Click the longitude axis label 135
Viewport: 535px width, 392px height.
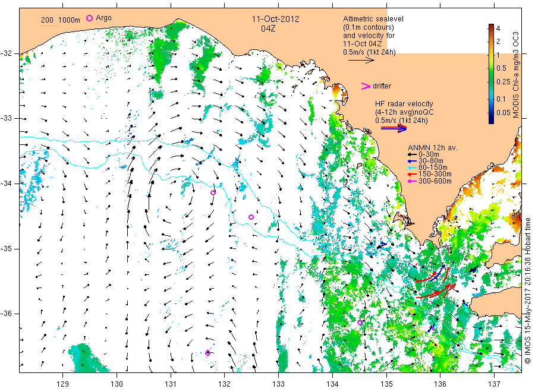point(386,384)
